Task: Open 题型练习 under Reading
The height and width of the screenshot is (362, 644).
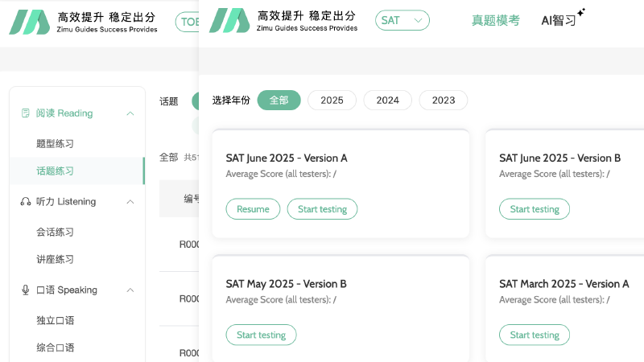Action: click(x=55, y=144)
